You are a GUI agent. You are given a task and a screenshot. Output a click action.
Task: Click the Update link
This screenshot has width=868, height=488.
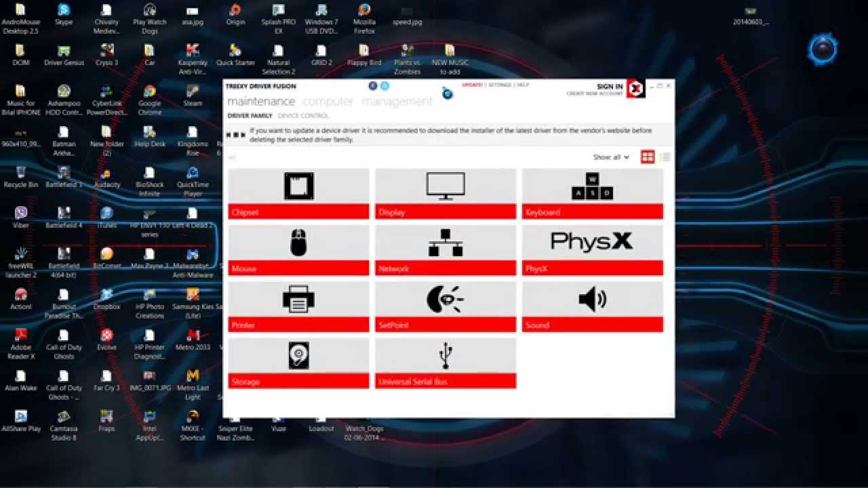point(472,85)
